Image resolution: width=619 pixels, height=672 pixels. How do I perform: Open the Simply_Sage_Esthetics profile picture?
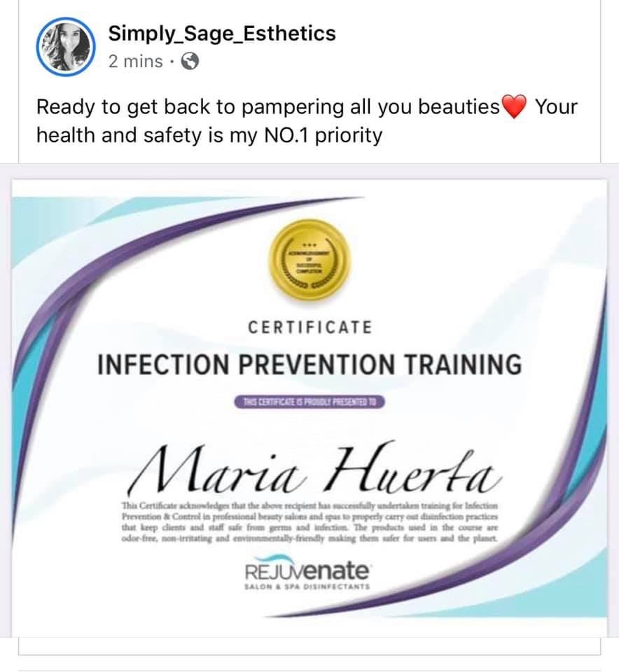click(x=66, y=47)
